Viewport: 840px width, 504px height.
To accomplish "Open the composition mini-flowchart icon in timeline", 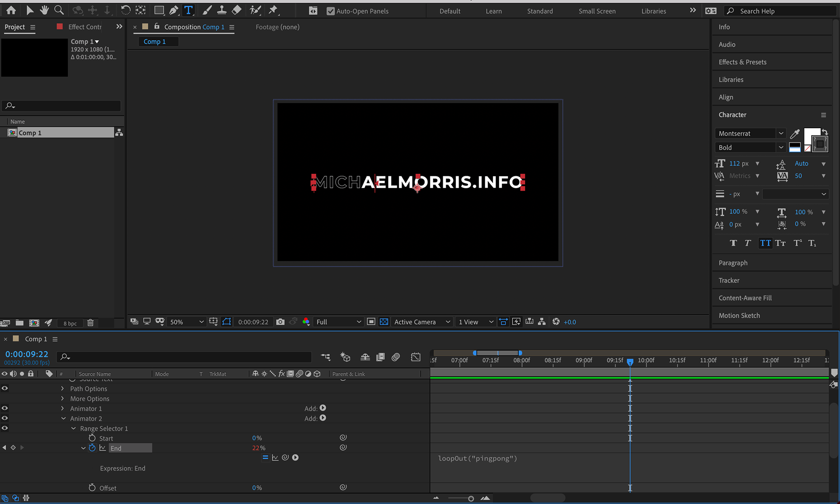I will (x=325, y=357).
